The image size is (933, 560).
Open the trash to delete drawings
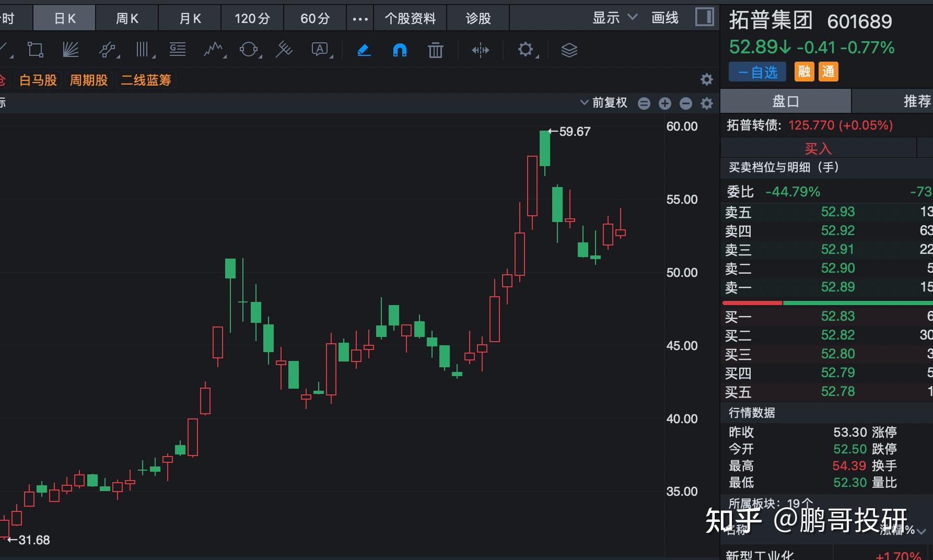(x=435, y=50)
